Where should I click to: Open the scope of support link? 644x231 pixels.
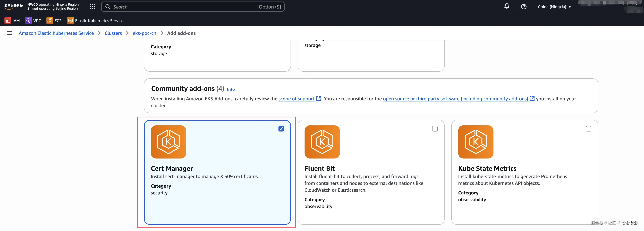[x=296, y=99]
